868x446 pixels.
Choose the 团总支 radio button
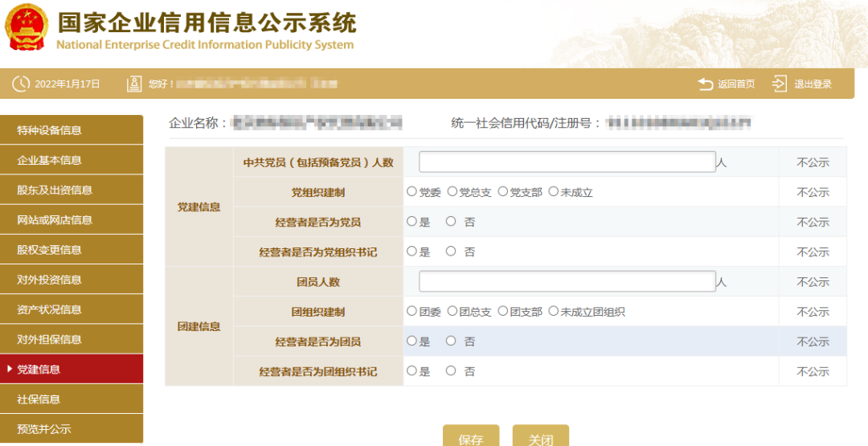tap(452, 311)
